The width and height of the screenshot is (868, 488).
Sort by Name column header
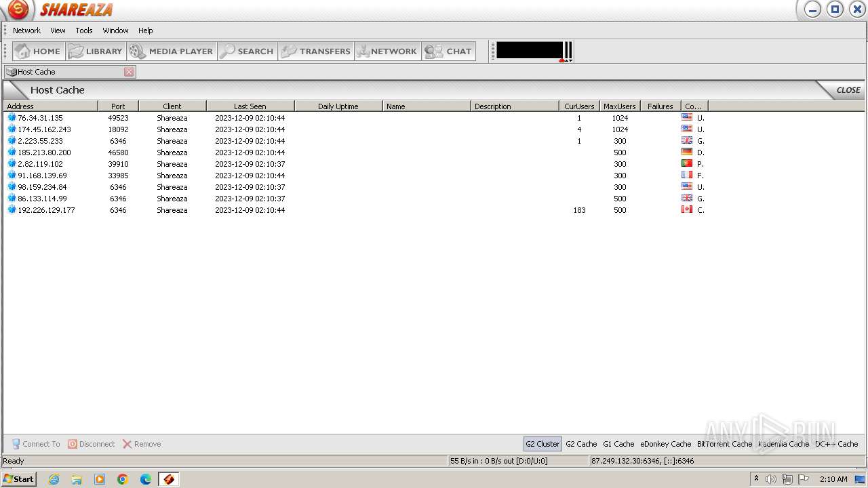[427, 106]
